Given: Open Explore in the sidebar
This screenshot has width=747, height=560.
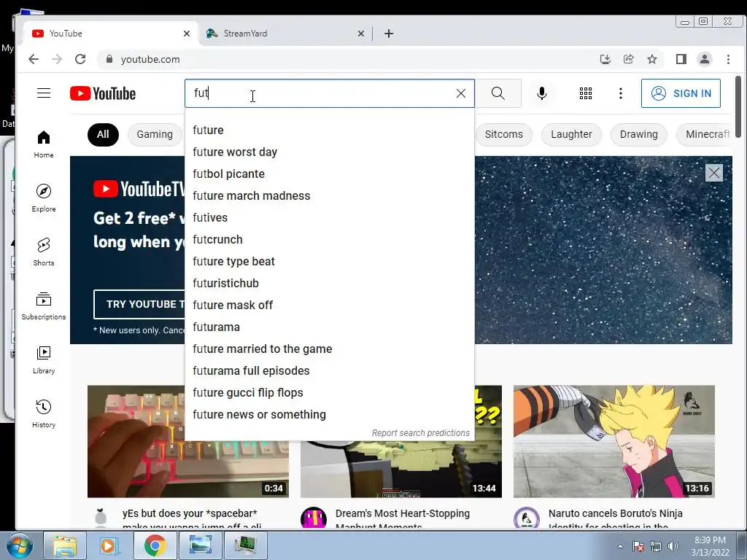Looking at the screenshot, I should tap(44, 198).
